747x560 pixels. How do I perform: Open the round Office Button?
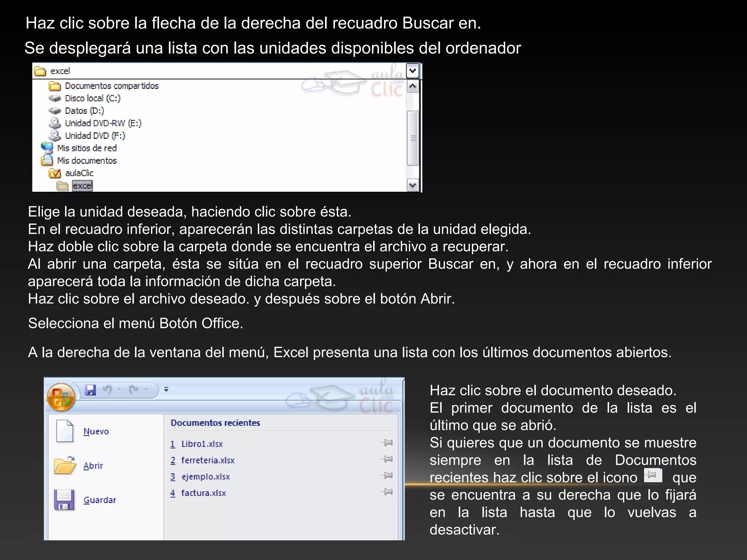[61, 397]
